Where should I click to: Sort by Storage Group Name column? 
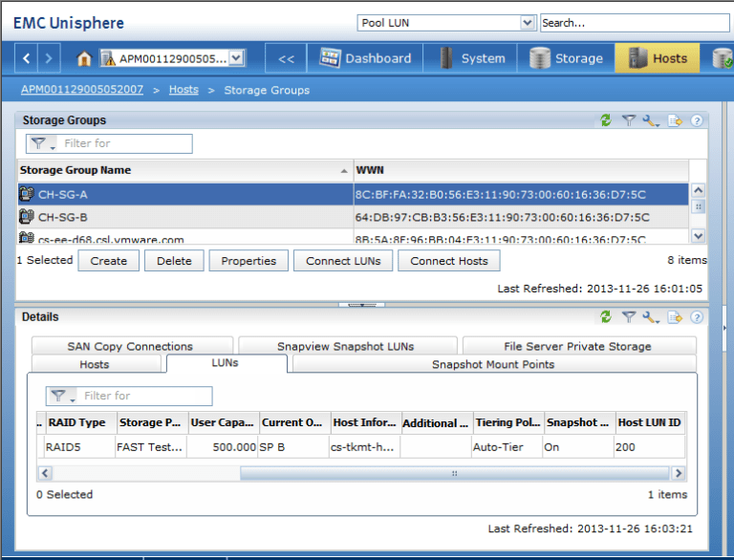click(x=184, y=170)
